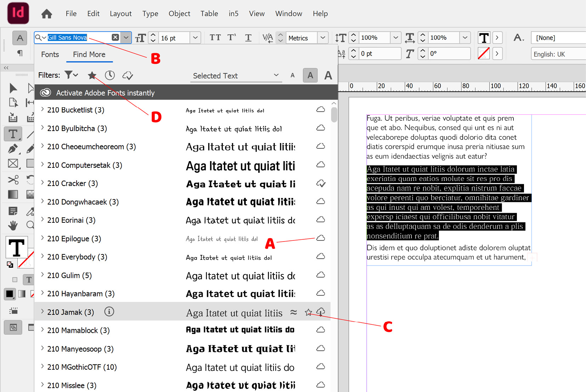Open the font family dropdown arrow
This screenshot has height=392, width=586.
pos(126,38)
